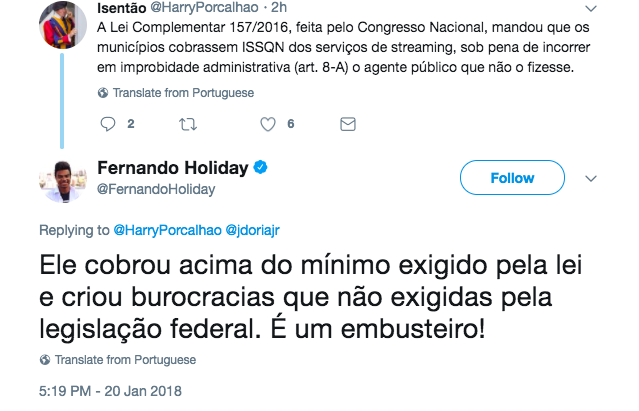Follow Fernando Holiday
Screen dimensions: 639x411
(511, 178)
